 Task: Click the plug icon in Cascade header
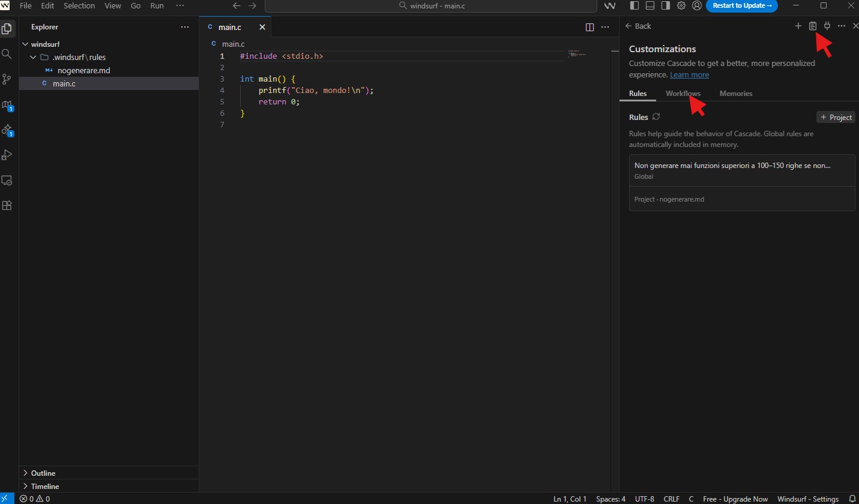tap(827, 26)
